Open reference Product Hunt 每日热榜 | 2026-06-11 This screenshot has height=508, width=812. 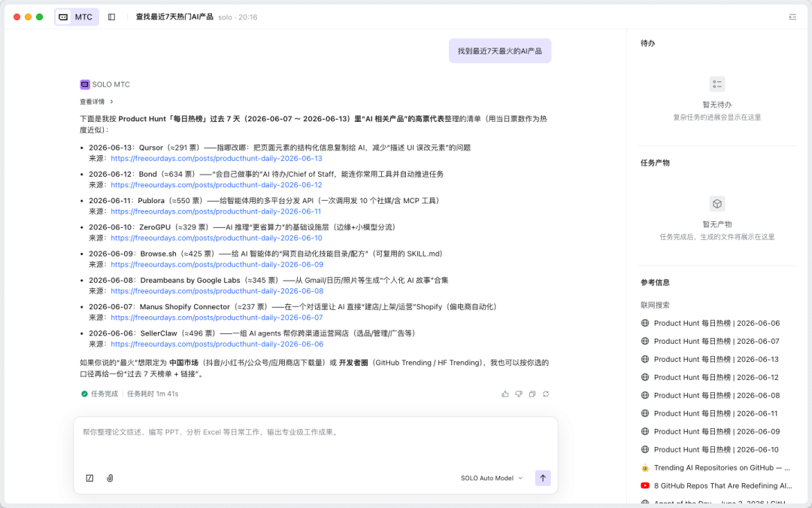click(x=717, y=413)
